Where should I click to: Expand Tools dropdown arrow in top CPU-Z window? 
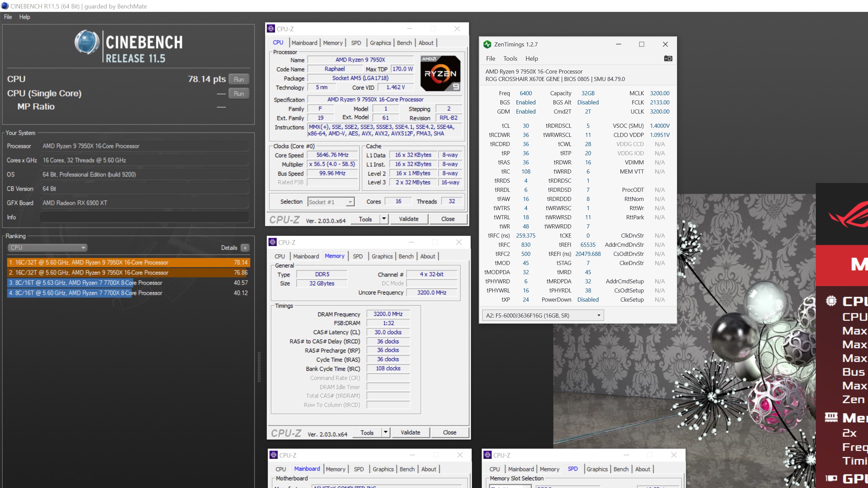[383, 219]
